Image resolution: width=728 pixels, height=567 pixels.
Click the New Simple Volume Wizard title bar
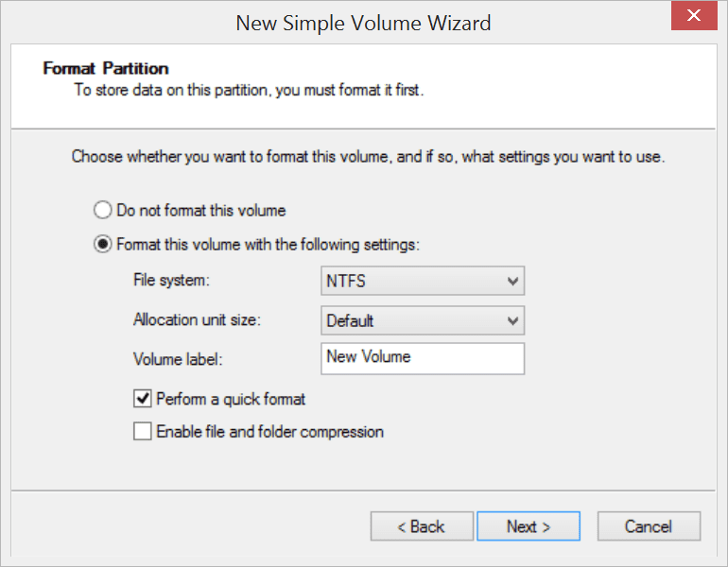point(363,23)
